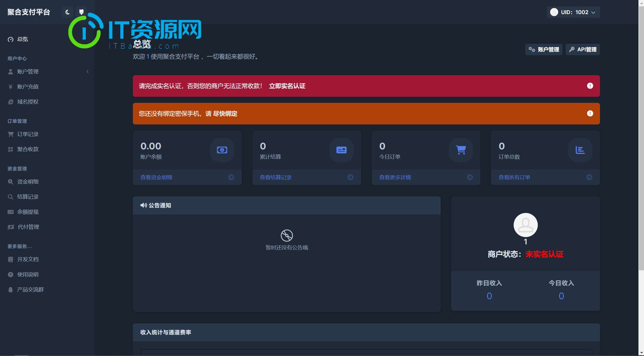The width and height of the screenshot is (644, 356).
Task: Click the card icon in 累计结算 card
Action: tap(342, 150)
